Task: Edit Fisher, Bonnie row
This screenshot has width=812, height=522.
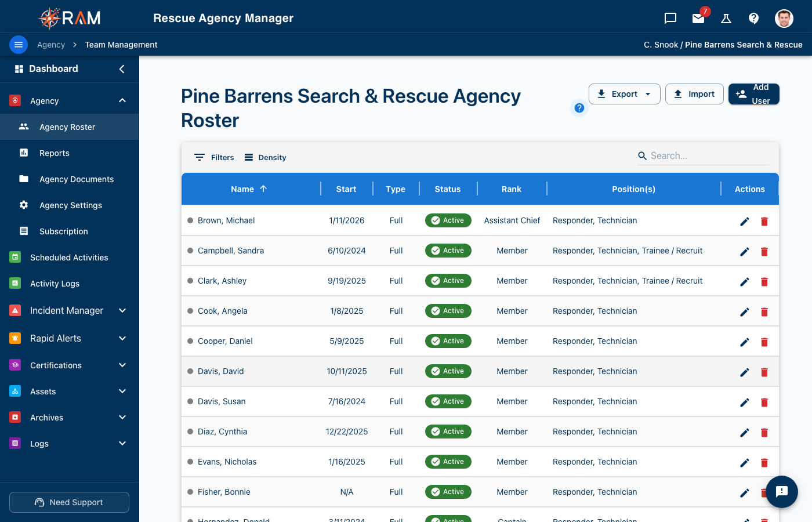Action: 745,493
